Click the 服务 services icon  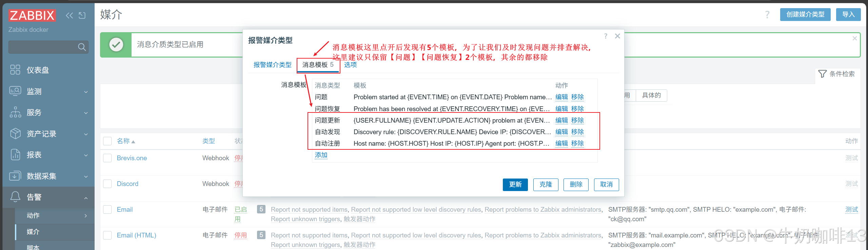coord(15,112)
